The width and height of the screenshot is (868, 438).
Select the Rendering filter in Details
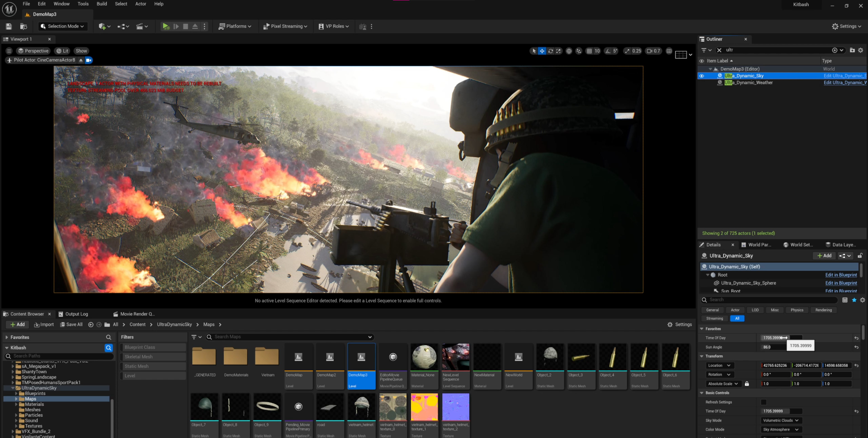(x=823, y=310)
